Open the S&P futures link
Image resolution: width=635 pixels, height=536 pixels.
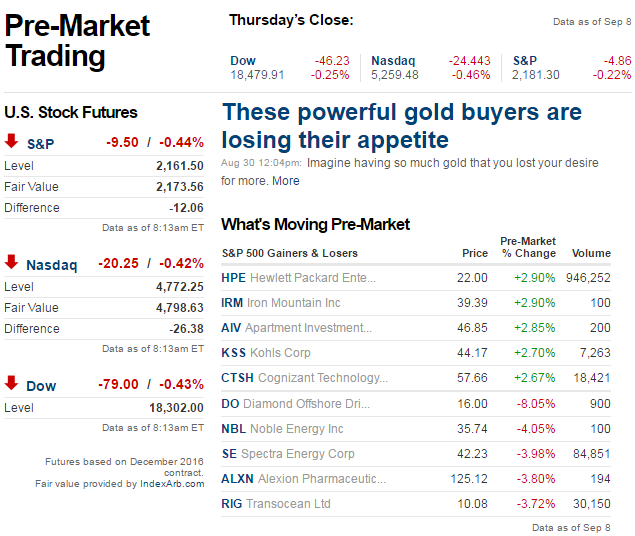click(41, 144)
